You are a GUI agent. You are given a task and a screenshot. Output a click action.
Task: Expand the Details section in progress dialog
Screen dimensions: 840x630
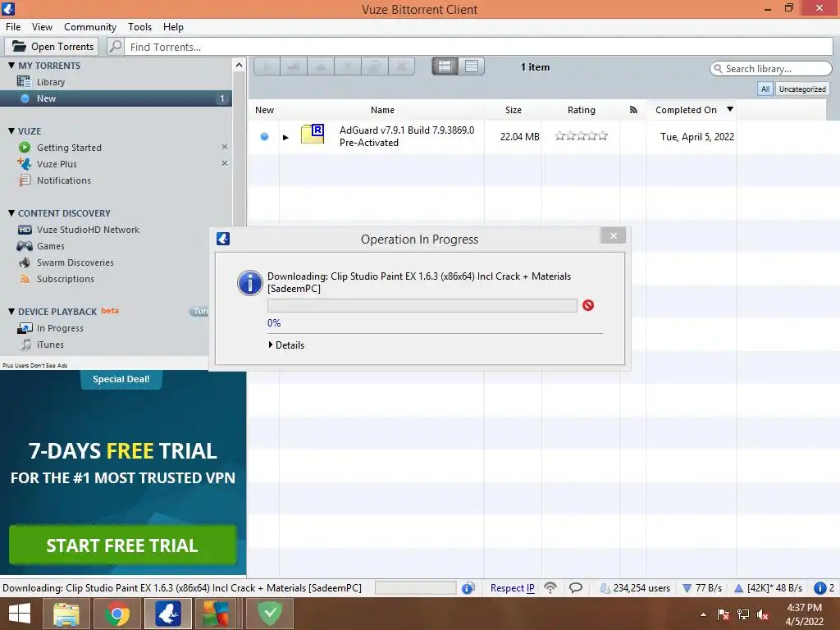pyautogui.click(x=286, y=345)
